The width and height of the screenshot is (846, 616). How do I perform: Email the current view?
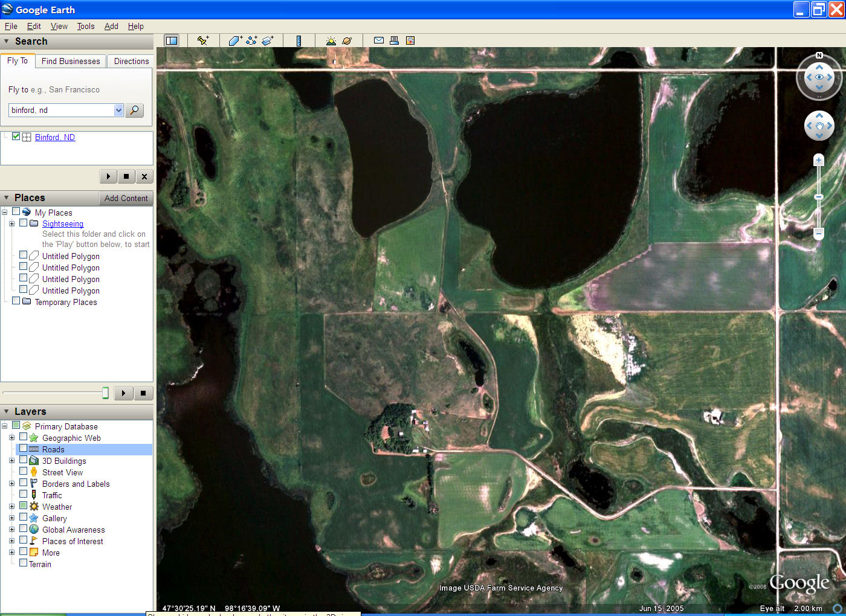(x=379, y=40)
